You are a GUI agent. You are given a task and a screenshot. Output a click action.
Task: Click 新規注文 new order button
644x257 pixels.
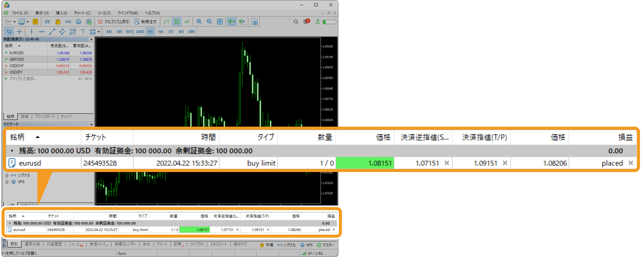coord(146,22)
